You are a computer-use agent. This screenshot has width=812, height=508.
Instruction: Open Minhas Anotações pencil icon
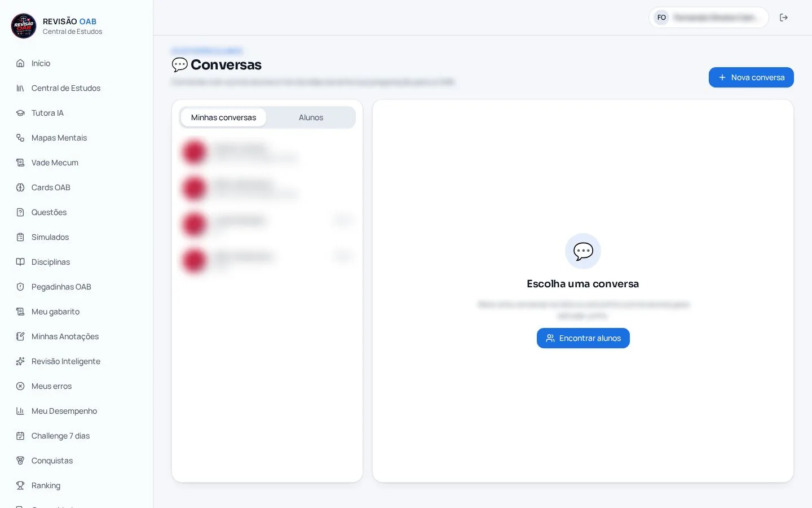coord(20,336)
